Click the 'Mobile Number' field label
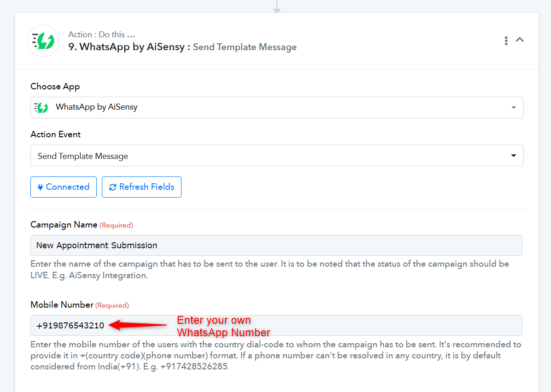Screen dimensions: 551x392 pyautogui.click(x=62, y=305)
